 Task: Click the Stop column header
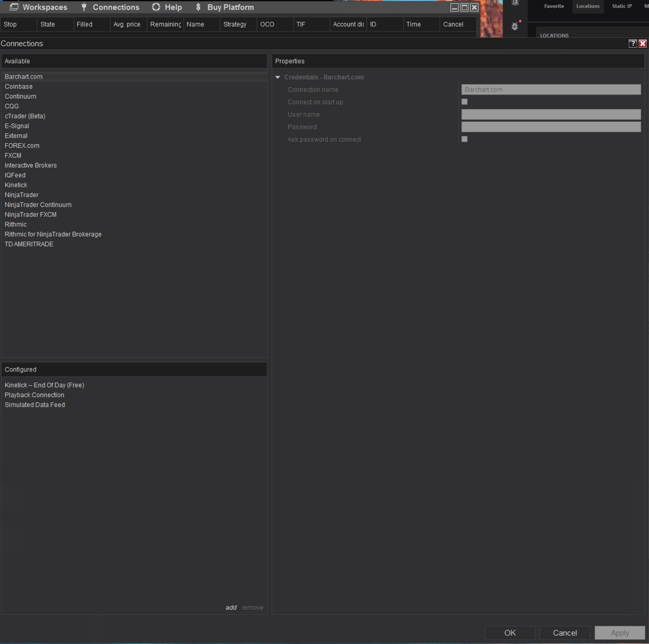[19, 24]
